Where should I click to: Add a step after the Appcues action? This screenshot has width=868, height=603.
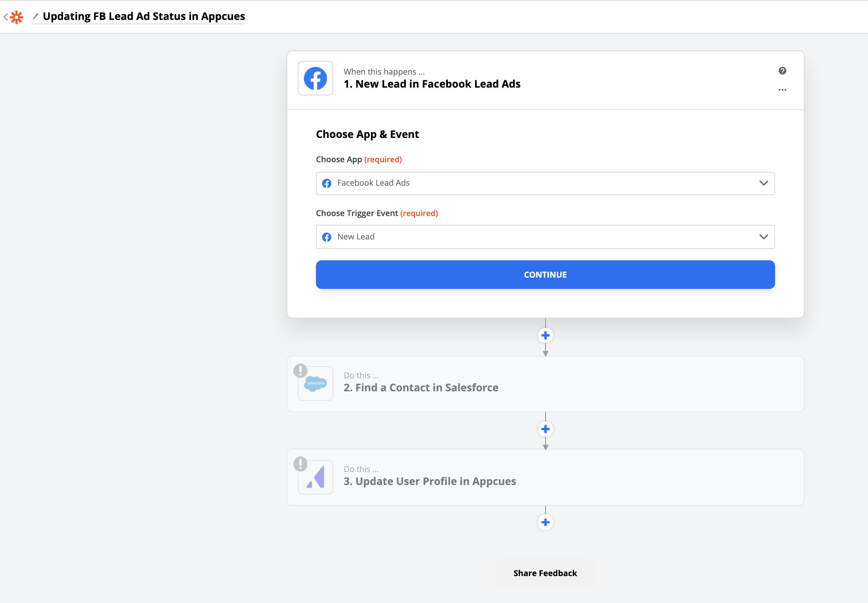[546, 522]
